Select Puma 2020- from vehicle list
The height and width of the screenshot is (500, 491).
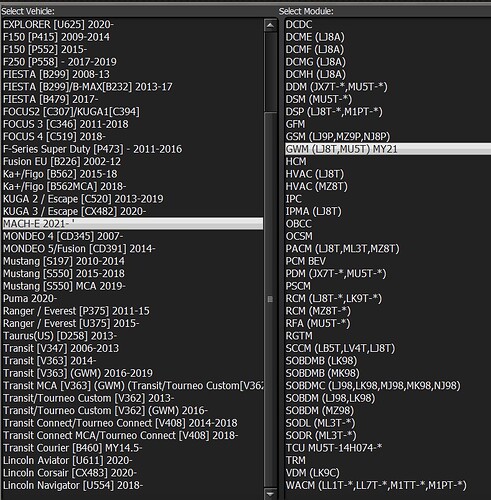point(30,298)
